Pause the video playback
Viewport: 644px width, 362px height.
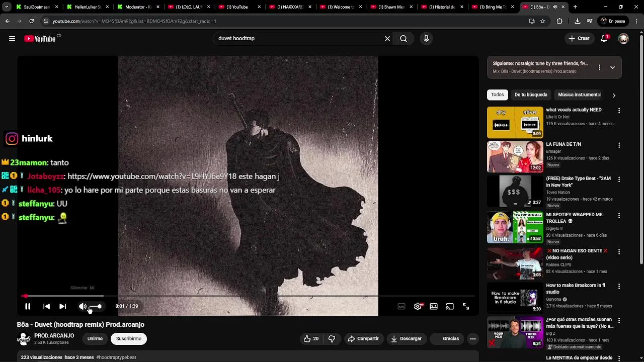28,306
